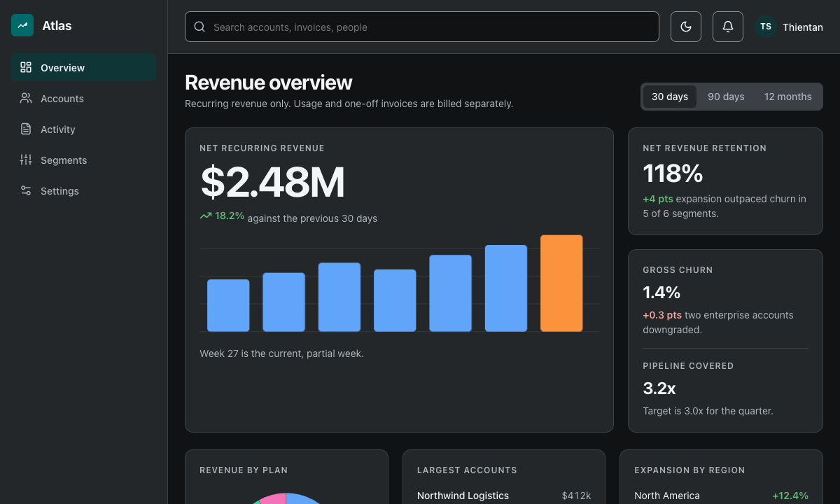Go to Accounts in sidebar
840x504 pixels.
(x=83, y=98)
